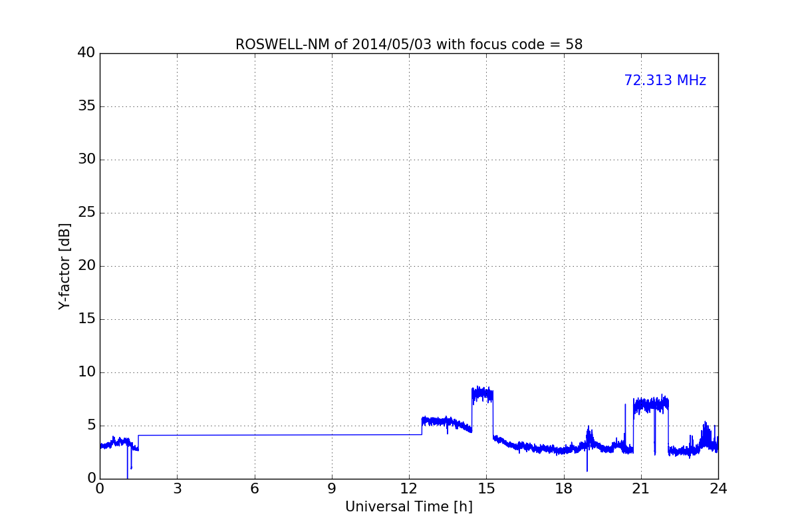Click the x-axis tick label '21'
Screen dimensions: 798x532
tap(641, 489)
